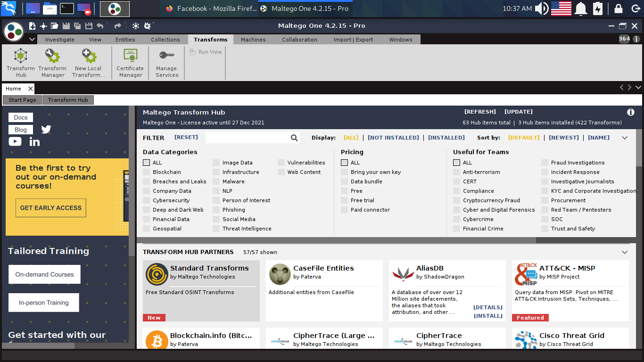This screenshot has height=362, width=644.
Task: Open Transform Manager from the ribbon
Action: [x=52, y=62]
